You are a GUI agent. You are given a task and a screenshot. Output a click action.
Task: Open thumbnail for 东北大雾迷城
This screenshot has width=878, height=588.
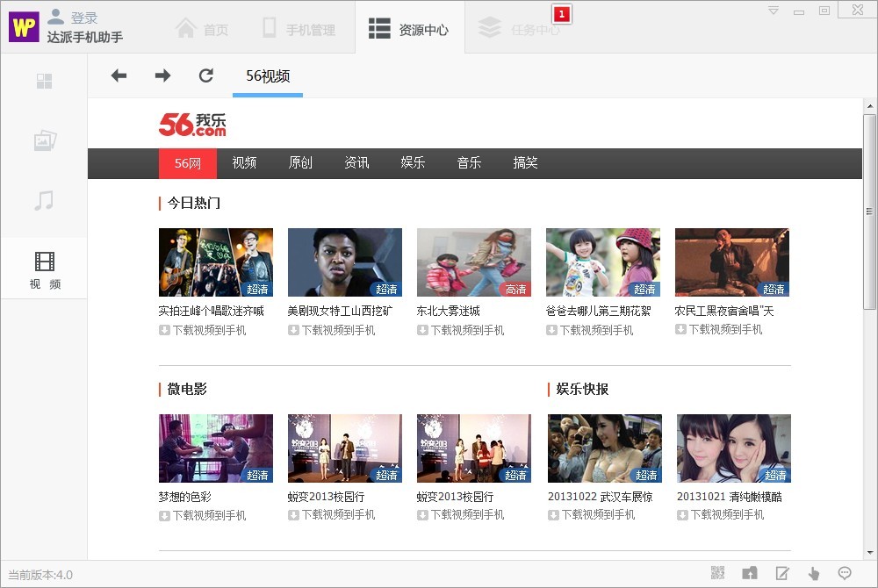tap(474, 262)
